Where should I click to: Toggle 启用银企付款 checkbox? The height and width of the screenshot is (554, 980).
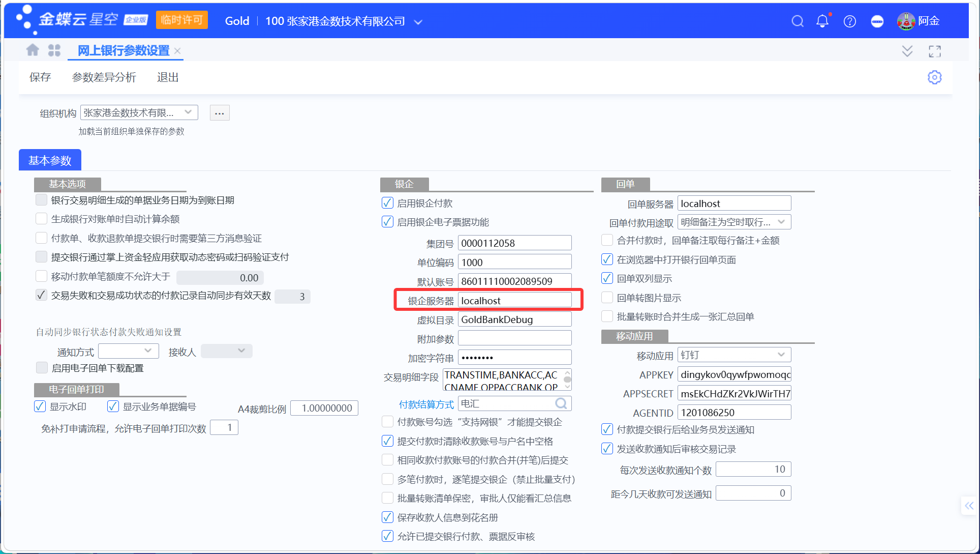click(x=387, y=203)
